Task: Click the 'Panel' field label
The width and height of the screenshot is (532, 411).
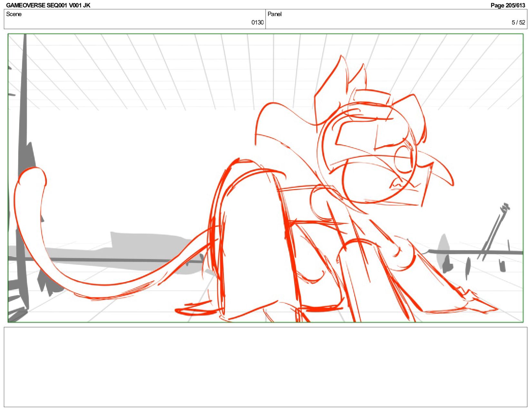Action: pyautogui.click(x=274, y=14)
